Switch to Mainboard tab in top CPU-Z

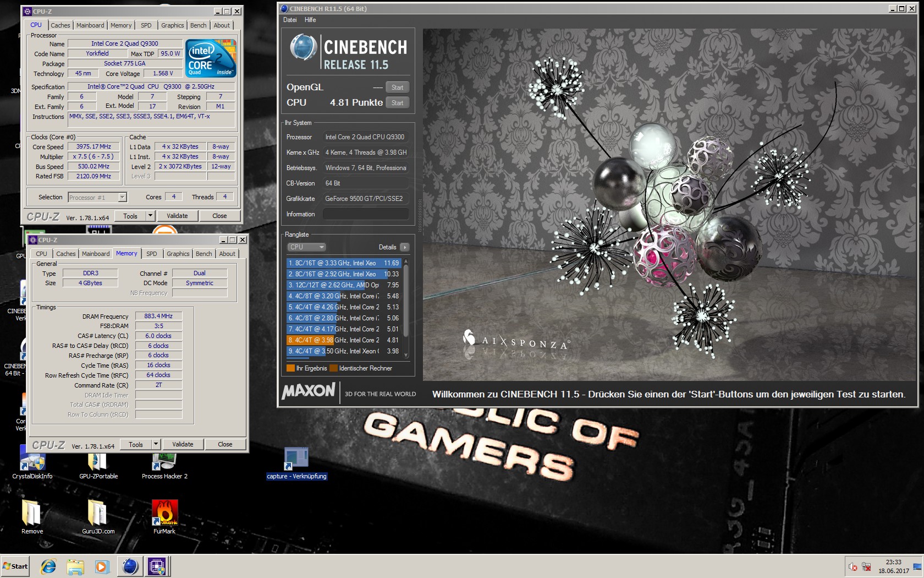tap(90, 25)
